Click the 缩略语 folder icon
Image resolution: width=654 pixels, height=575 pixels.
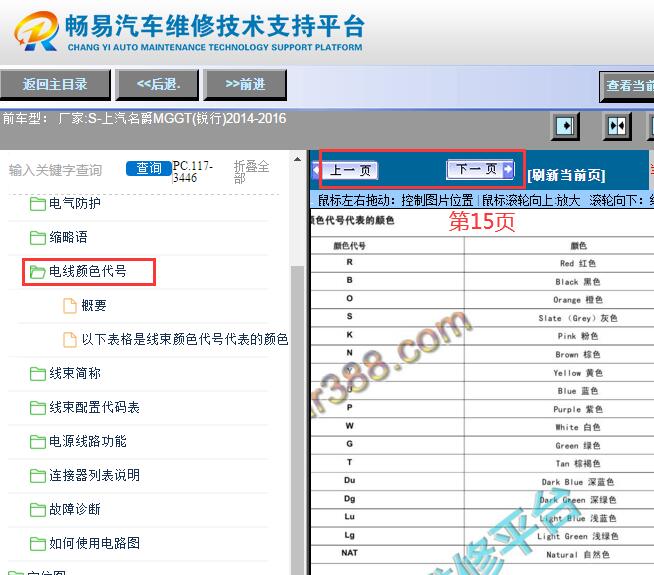click(38, 238)
